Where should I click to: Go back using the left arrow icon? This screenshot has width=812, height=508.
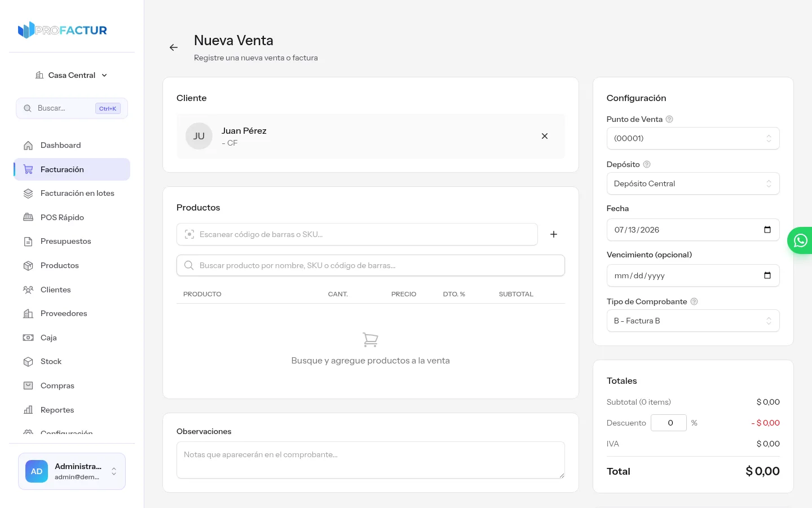tap(174, 47)
